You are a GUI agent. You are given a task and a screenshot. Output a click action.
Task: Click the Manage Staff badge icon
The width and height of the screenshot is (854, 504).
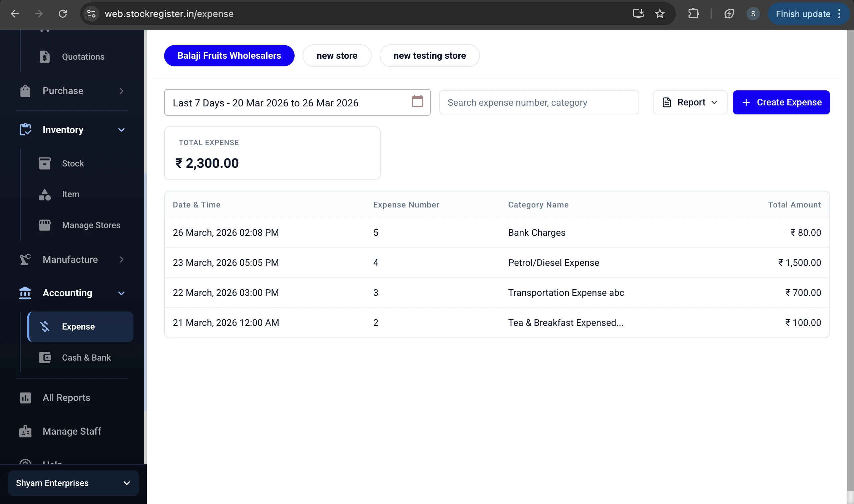[25, 431]
